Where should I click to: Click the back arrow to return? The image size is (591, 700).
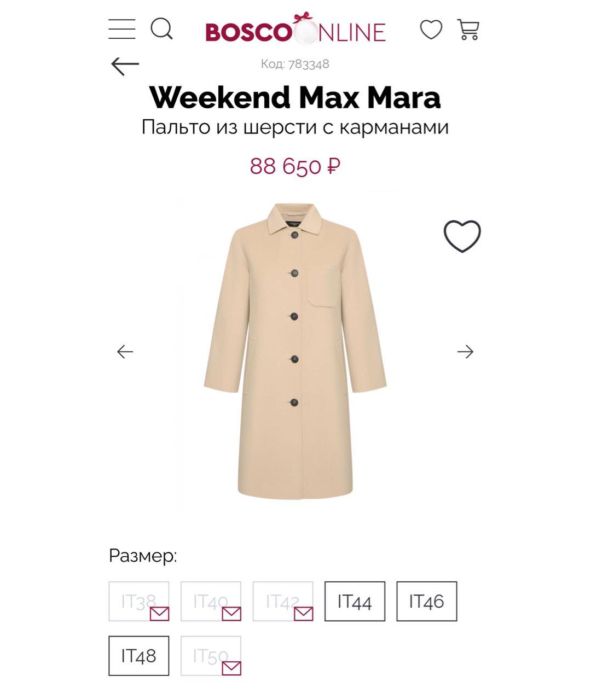click(125, 63)
